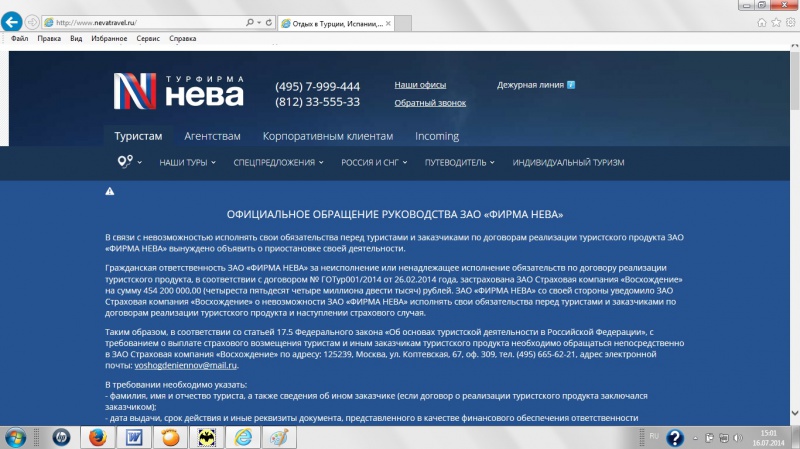This screenshot has height=449, width=800.
Task: Open address bar search dropdown arrow
Action: point(259,22)
